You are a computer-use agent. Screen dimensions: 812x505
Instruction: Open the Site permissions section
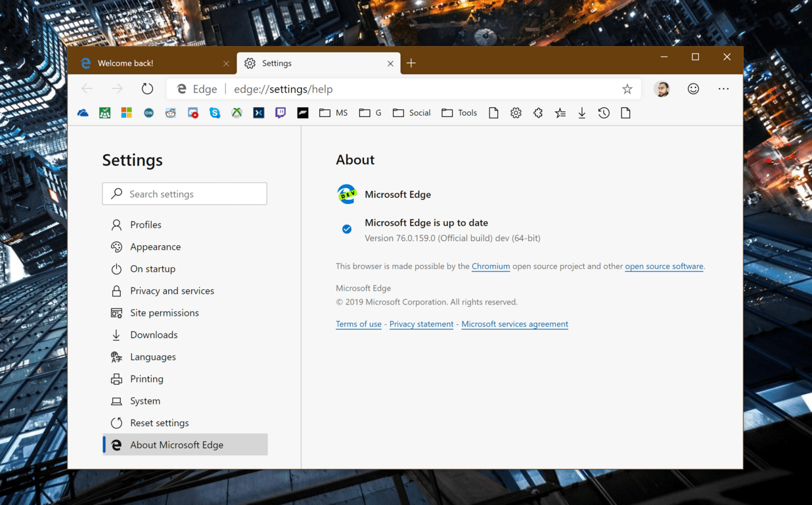click(x=185, y=313)
